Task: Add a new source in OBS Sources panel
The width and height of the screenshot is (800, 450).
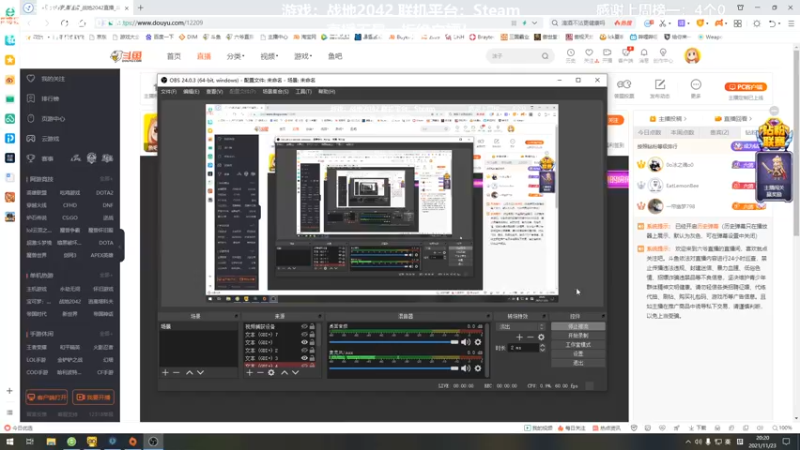Action: coord(249,373)
